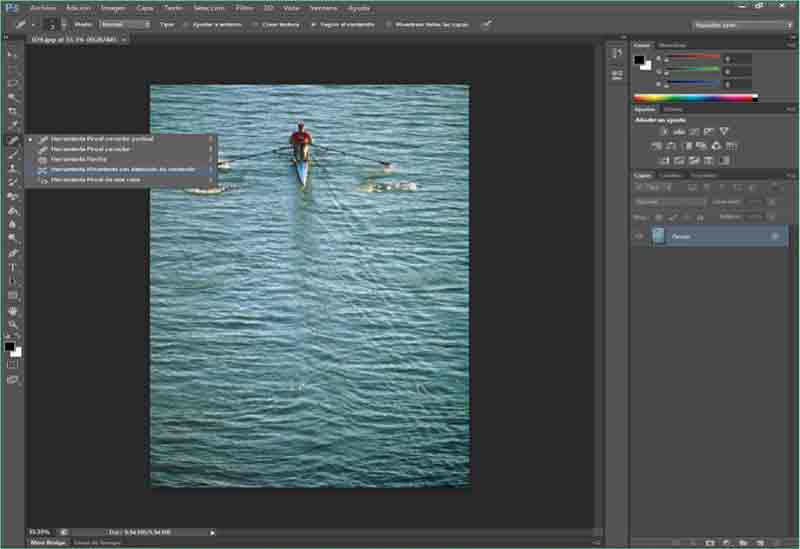Viewport: 800px width, 549px height.
Task: Open the workspace selector dropdown at top right
Action: (x=743, y=24)
